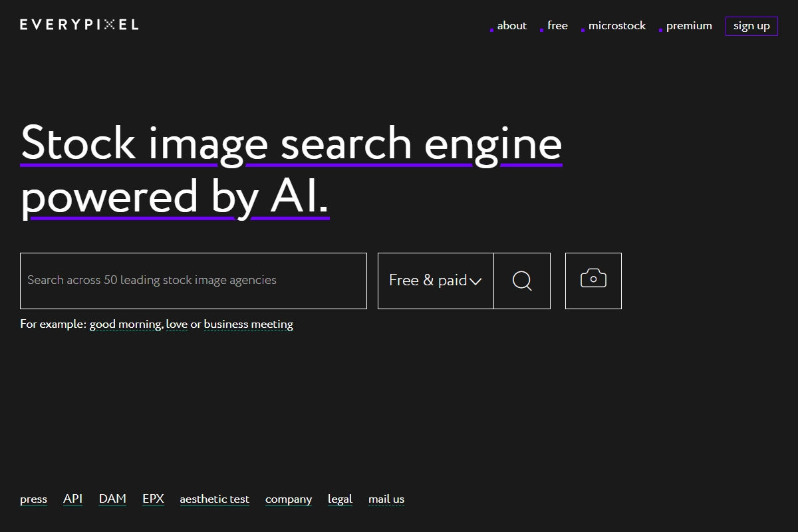Image resolution: width=798 pixels, height=532 pixels.
Task: Open the premium navigation item
Action: tap(688, 26)
